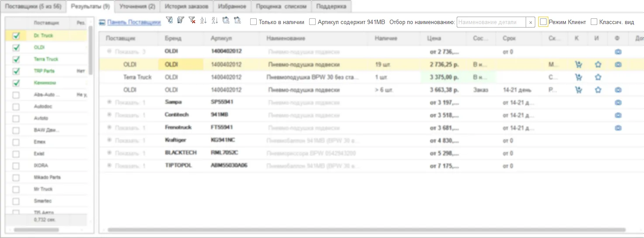Image resolution: width=644 pixels, height=238 pixels.
Task: Click the panel icon beside Панель Поставщики
Action: coord(102,22)
